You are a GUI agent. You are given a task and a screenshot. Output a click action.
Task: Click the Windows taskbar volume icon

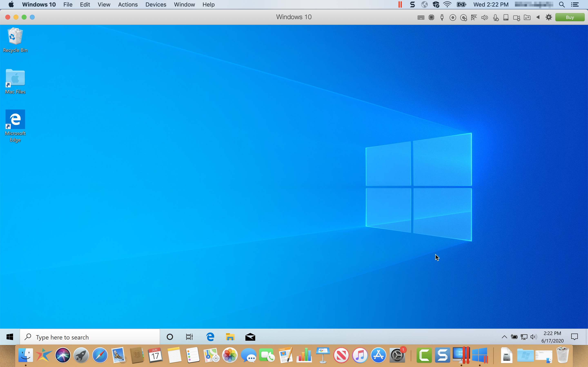coord(533,337)
